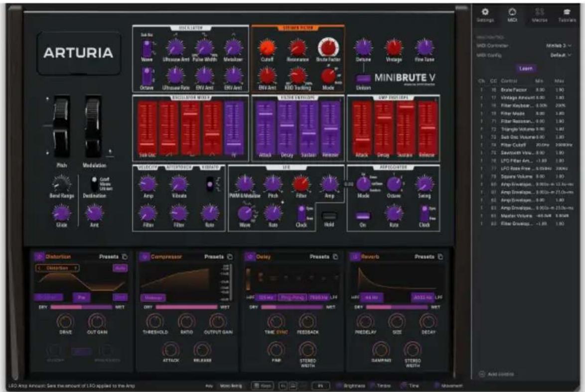Click the Pulse Width knob
The height and width of the screenshot is (392, 585).
point(204,48)
